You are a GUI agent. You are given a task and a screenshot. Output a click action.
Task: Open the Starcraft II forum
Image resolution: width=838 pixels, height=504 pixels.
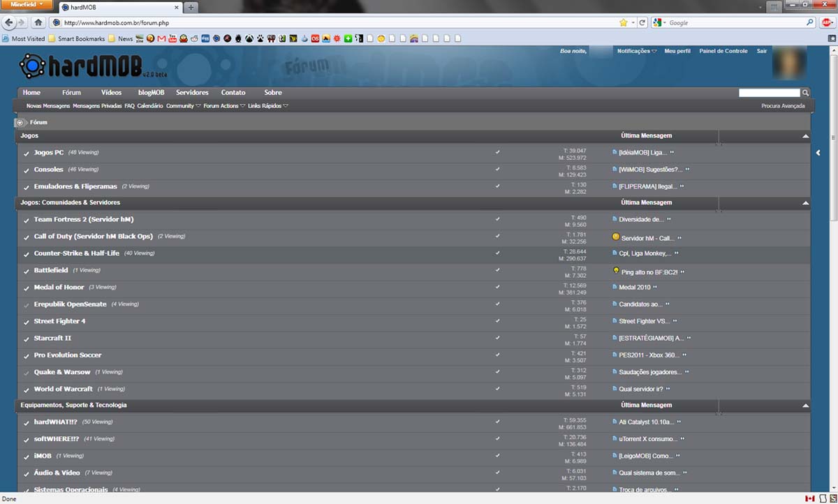(52, 338)
